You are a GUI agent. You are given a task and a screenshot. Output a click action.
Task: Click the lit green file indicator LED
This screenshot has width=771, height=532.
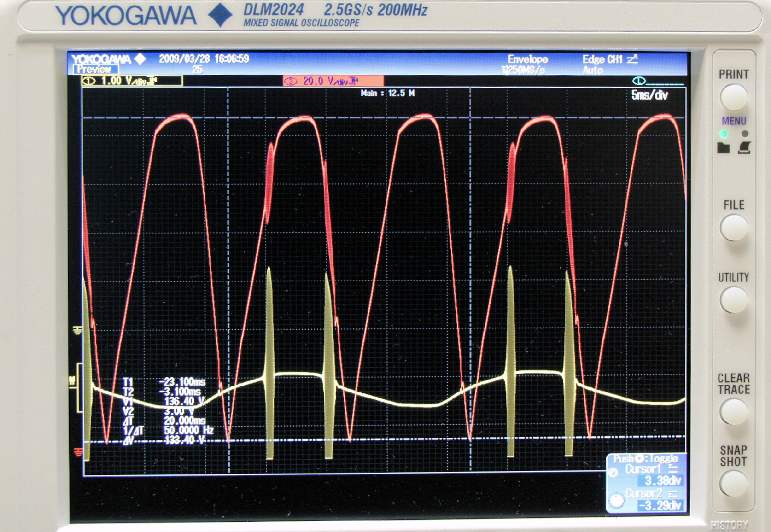(723, 133)
